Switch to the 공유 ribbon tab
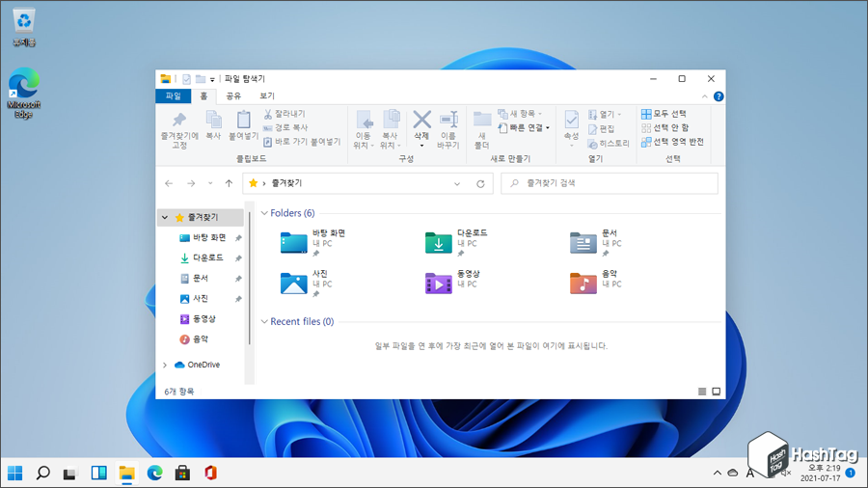Viewport: 868px width, 488px height. pyautogui.click(x=233, y=95)
